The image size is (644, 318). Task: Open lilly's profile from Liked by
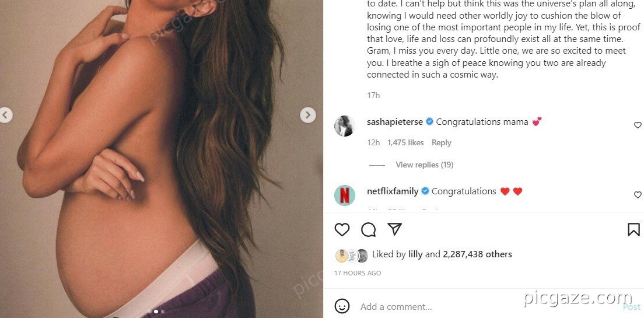[x=415, y=254]
